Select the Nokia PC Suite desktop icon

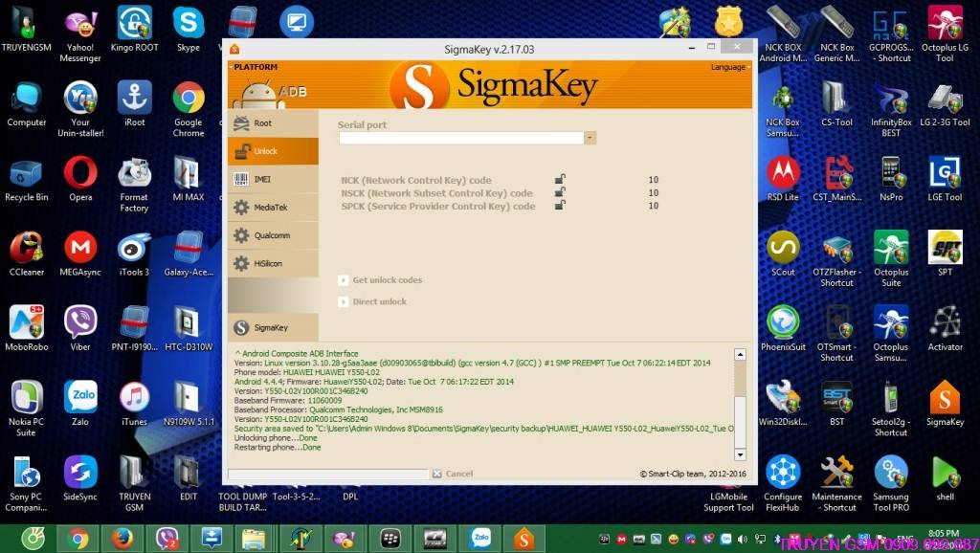(x=26, y=409)
